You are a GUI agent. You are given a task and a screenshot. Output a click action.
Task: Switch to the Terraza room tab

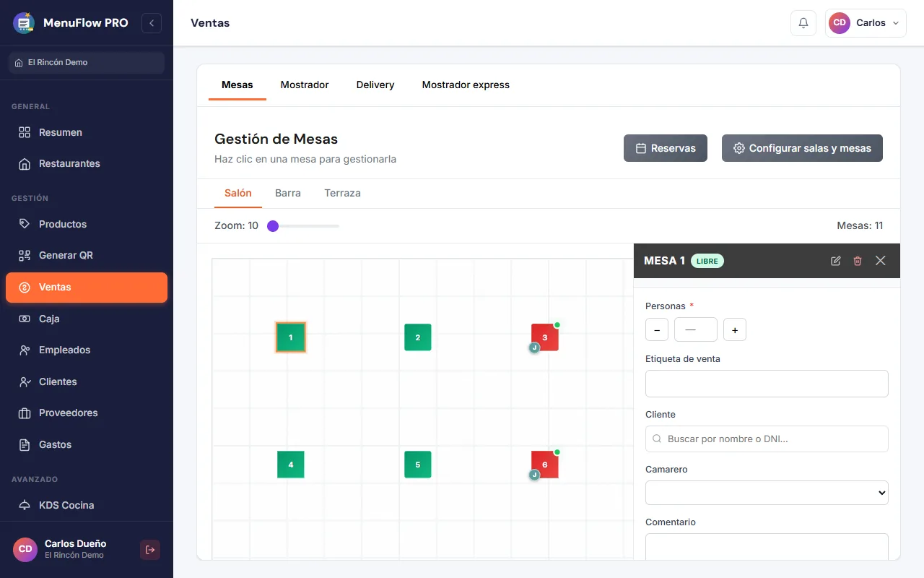[342, 193]
